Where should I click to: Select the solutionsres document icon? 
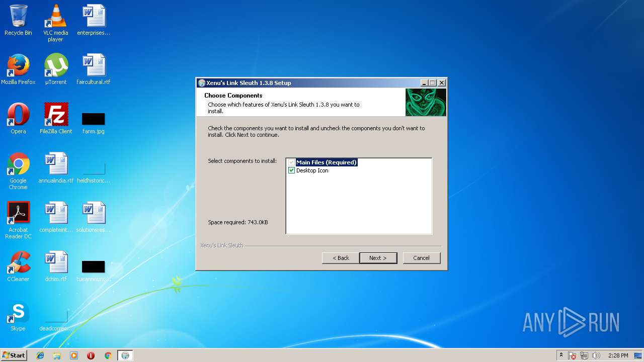(94, 217)
